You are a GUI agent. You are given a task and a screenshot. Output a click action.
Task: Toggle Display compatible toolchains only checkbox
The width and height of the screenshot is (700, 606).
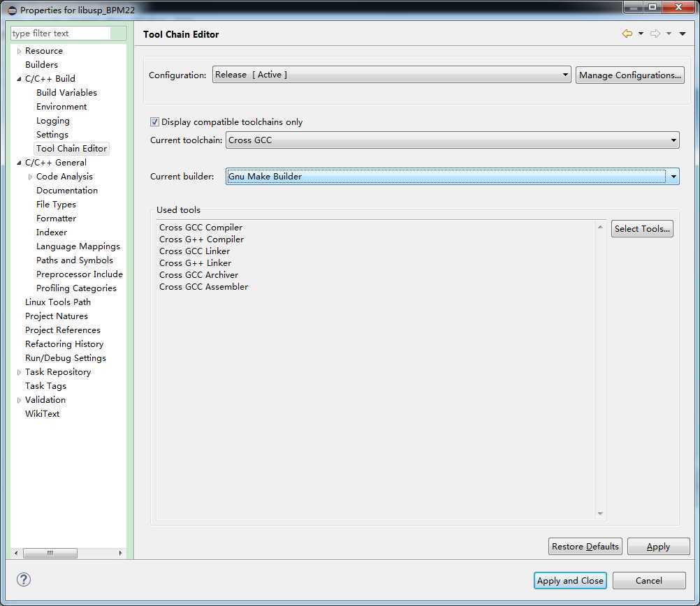click(x=155, y=122)
